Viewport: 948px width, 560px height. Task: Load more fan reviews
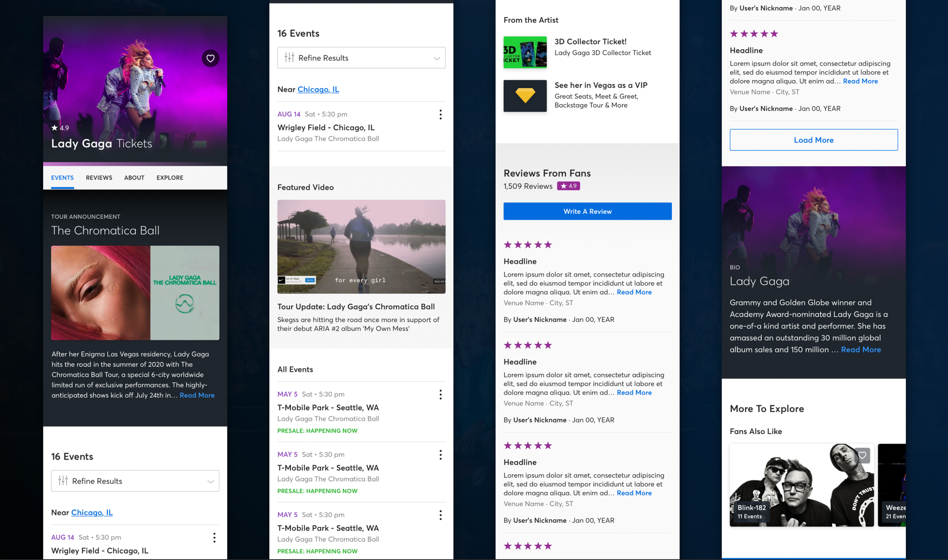(x=813, y=140)
